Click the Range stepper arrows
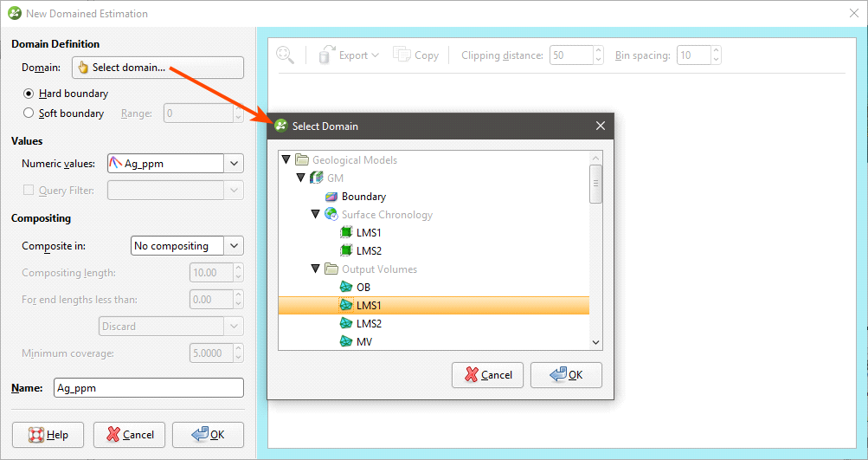Image resolution: width=868 pixels, height=460 pixels. click(239, 113)
